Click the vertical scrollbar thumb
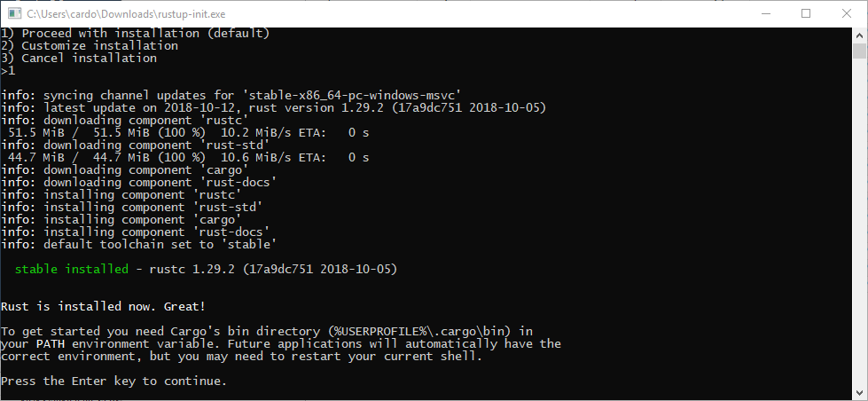 859,51
